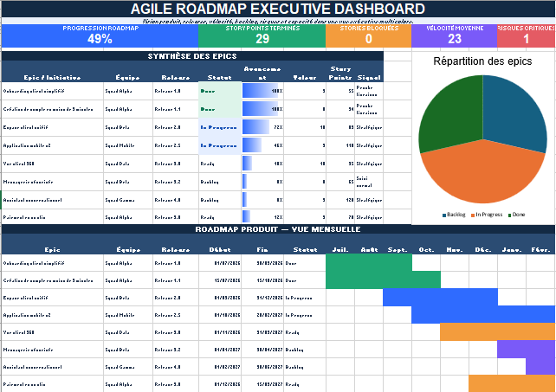Click Release 2.0 cell in the roadmap table
556x392 pixels.
pos(176,298)
